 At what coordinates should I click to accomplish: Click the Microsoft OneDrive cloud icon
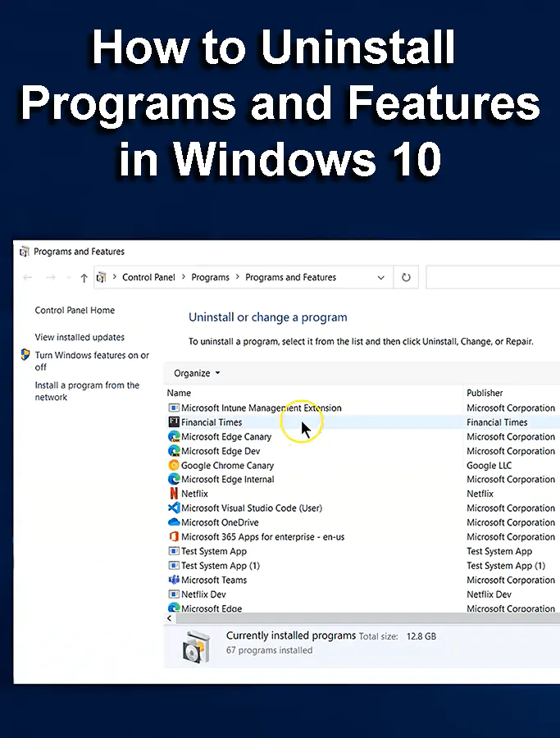174,522
